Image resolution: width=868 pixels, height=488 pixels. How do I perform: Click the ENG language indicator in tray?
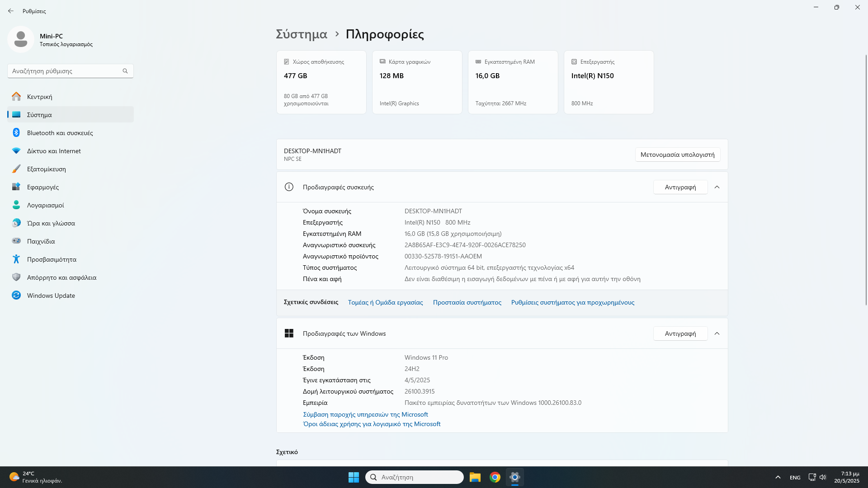point(795,478)
